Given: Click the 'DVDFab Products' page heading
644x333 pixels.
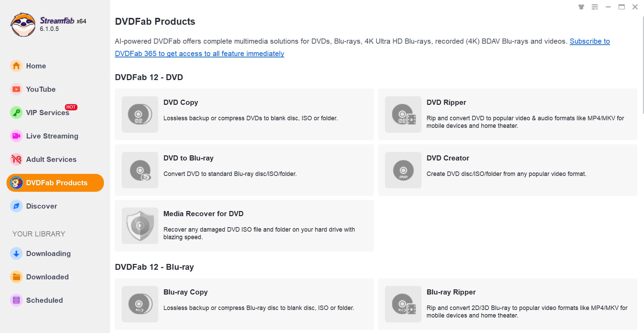Looking at the screenshot, I should click(x=155, y=22).
